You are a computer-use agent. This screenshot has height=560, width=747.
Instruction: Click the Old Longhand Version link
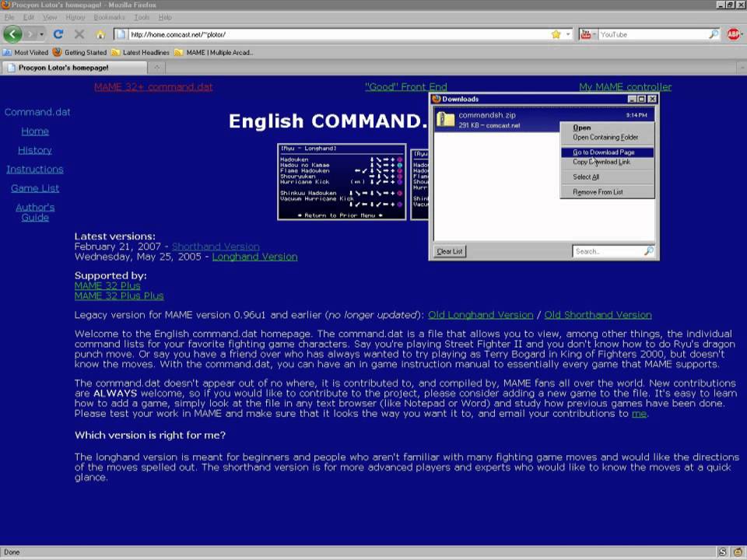(481, 315)
